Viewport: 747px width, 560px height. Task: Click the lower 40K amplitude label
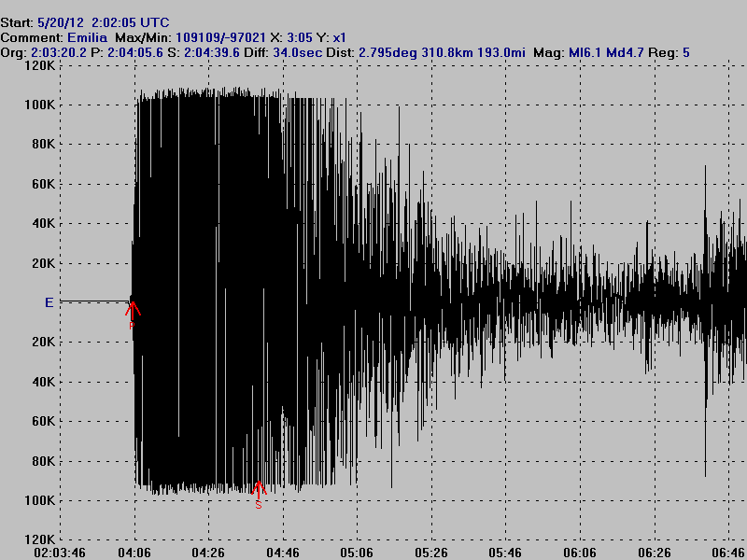point(43,382)
